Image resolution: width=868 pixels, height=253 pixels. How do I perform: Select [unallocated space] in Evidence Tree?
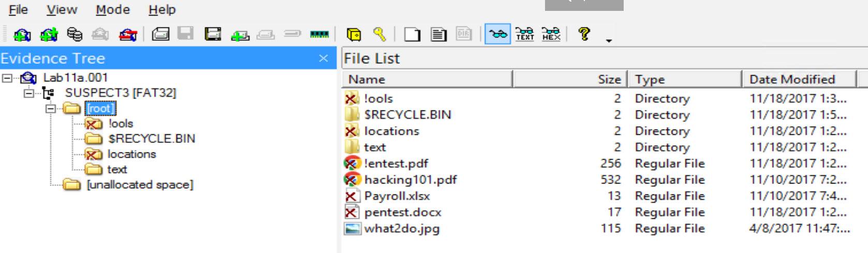[140, 185]
